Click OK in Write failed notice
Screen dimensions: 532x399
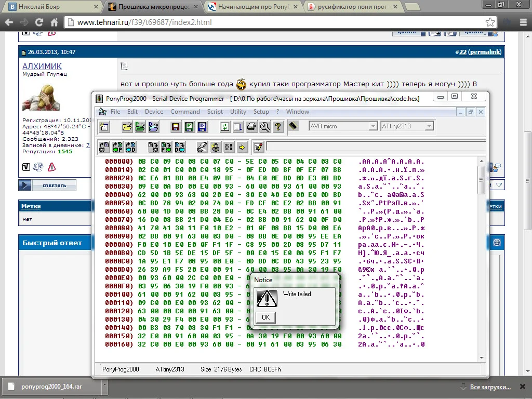click(265, 317)
